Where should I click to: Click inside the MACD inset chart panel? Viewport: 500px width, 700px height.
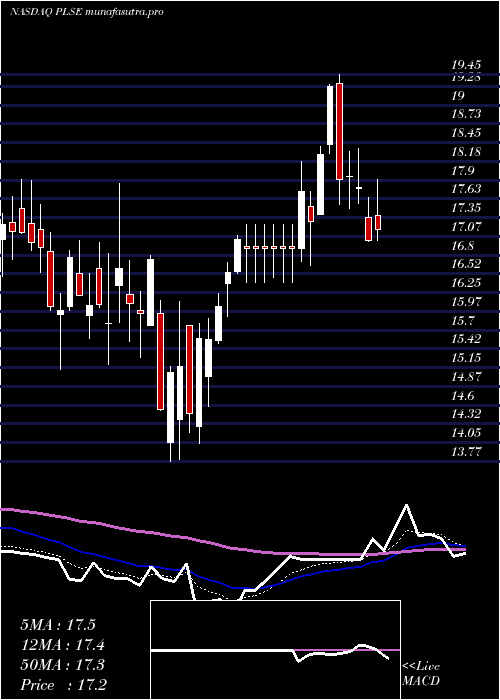click(x=275, y=650)
